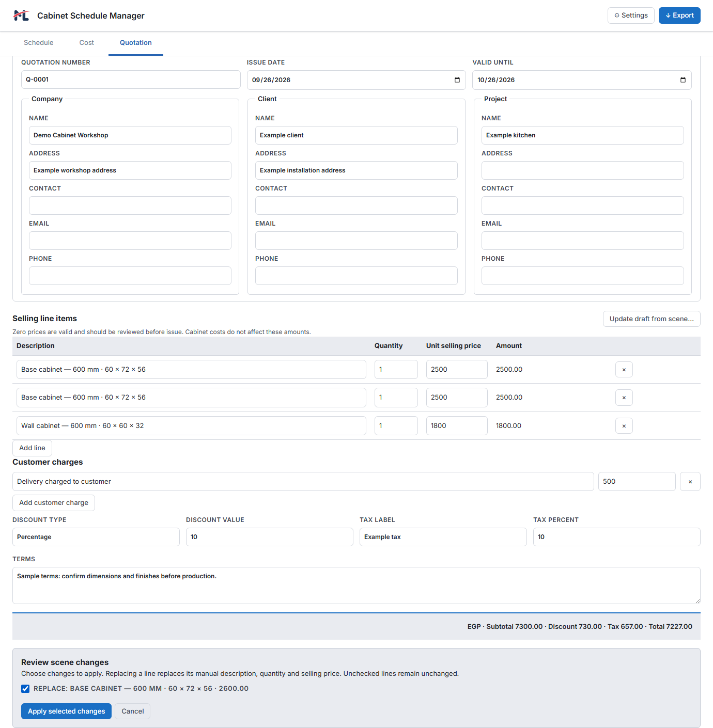
Task: Click the Client name field
Action: click(x=357, y=135)
